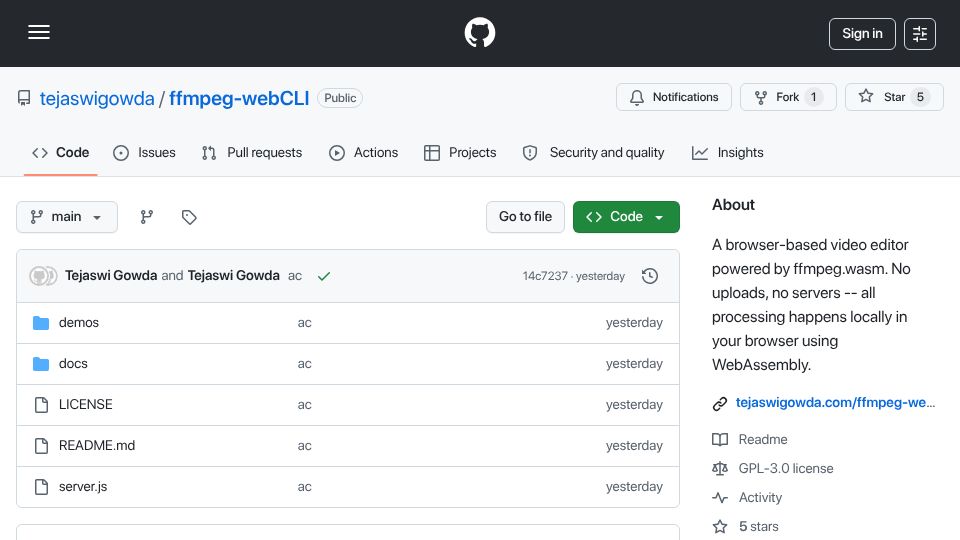The height and width of the screenshot is (540, 960).
Task: Open the ac commit message for demos
Action: click(304, 323)
